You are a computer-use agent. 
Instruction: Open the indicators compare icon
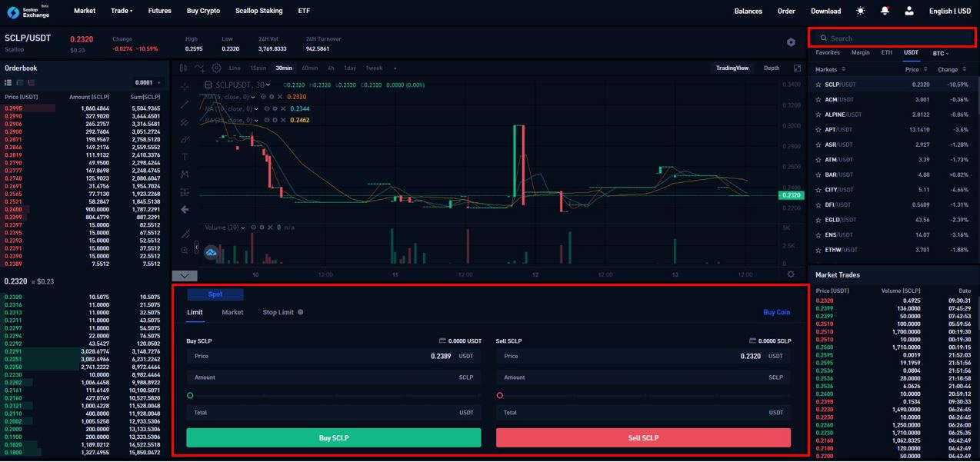pos(200,68)
